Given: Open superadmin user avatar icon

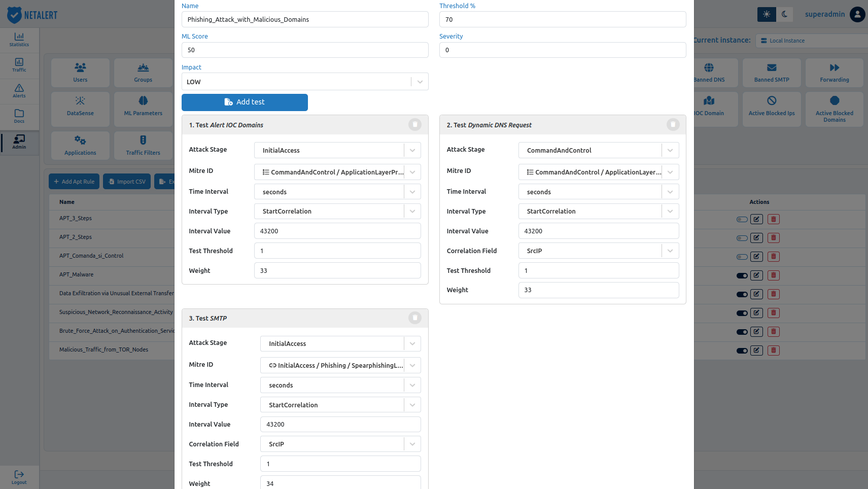Looking at the screenshot, I should coord(857,14).
